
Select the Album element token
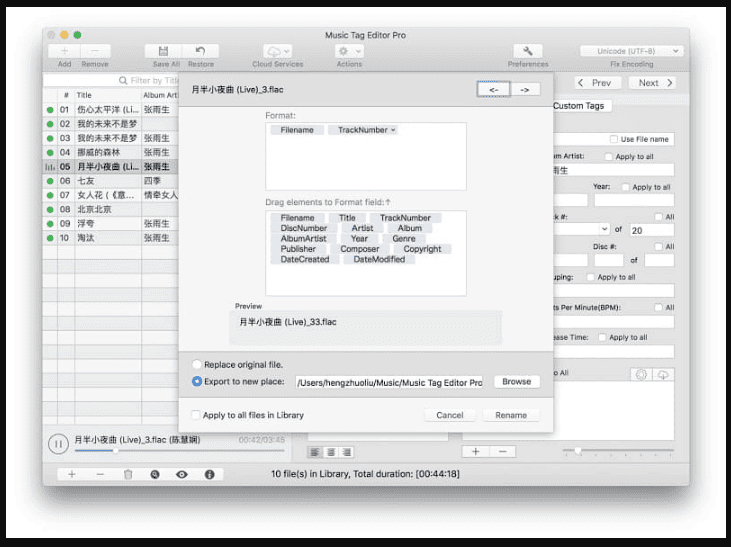pos(410,228)
